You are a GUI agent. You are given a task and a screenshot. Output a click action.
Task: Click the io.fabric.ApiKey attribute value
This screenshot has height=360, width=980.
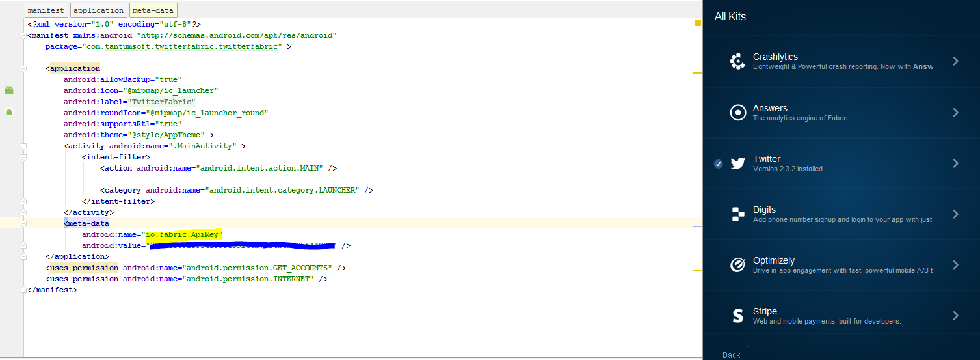[x=184, y=234]
